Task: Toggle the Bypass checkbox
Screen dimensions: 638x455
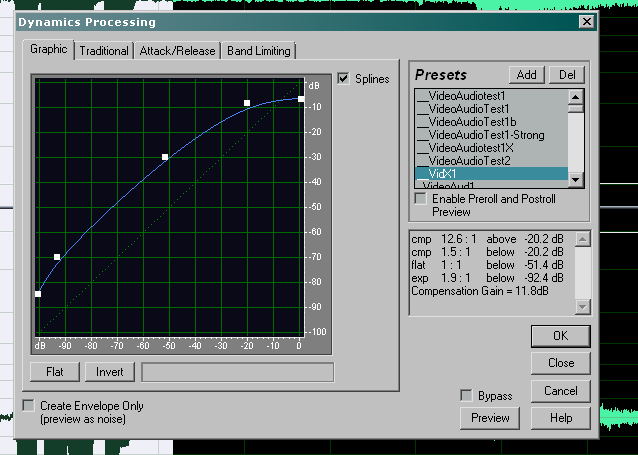Action: tap(466, 396)
